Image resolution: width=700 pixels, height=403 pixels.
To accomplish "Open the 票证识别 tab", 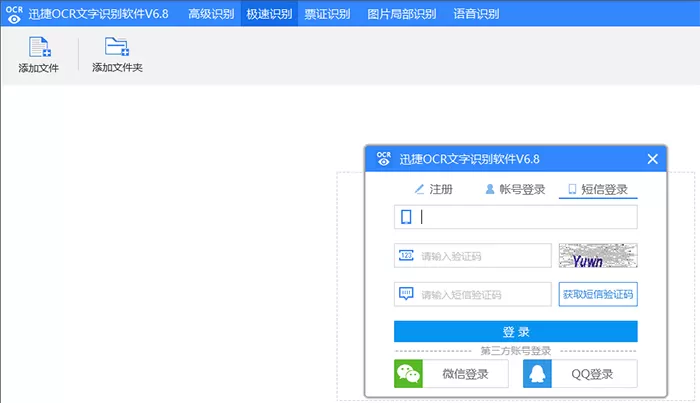I will coord(327,14).
